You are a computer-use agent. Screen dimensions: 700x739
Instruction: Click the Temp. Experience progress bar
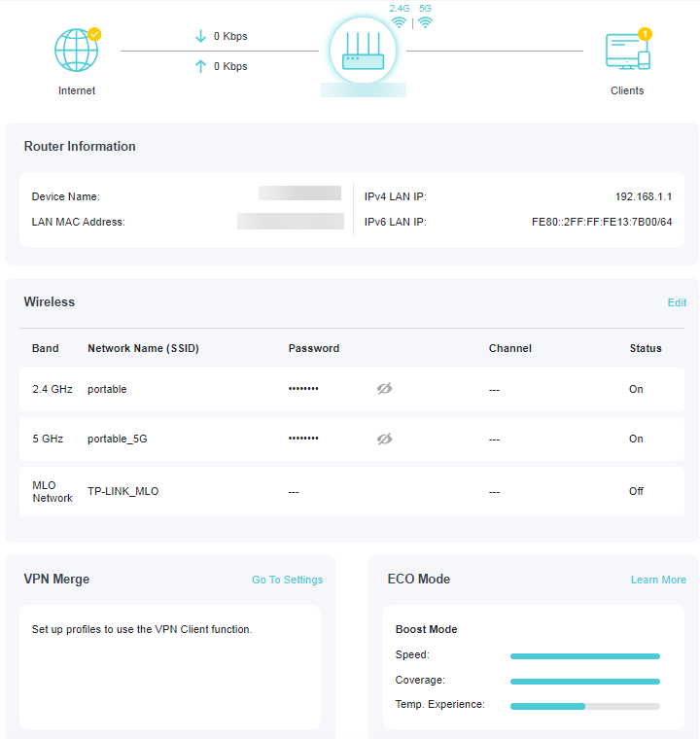585,706
